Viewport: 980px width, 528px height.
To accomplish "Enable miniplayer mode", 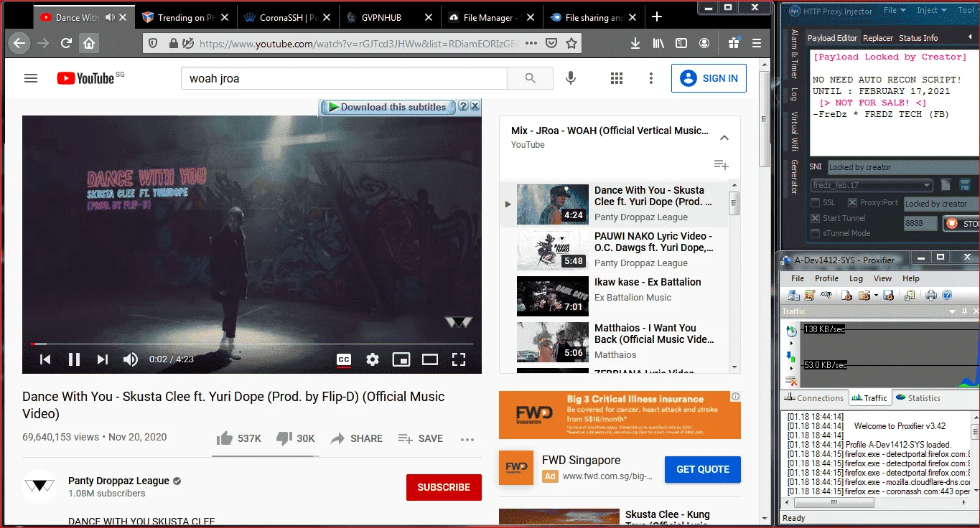I will (401, 359).
